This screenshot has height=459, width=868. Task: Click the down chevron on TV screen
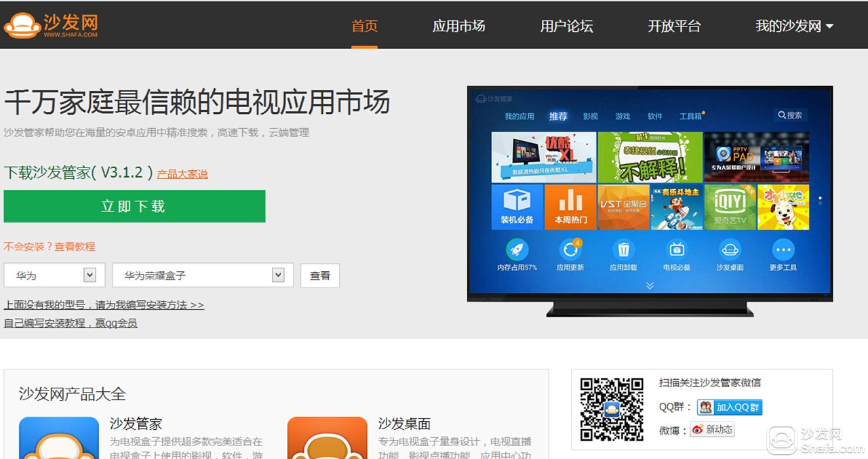click(650, 285)
